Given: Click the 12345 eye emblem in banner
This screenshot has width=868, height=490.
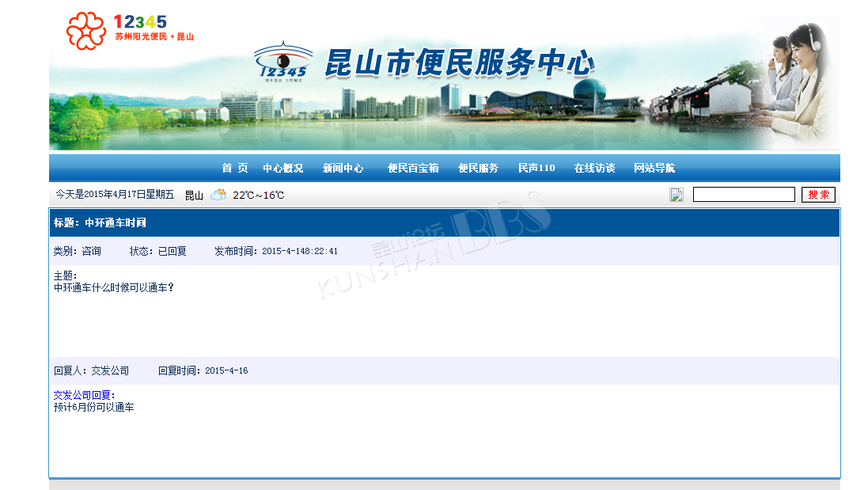Looking at the screenshot, I should [283, 62].
